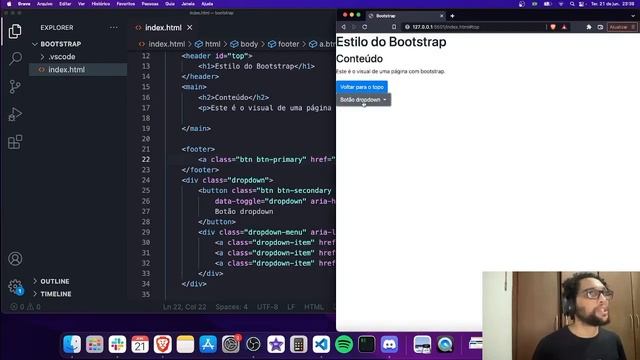Open Finder from the Dock
640x360 pixels.
click(x=72, y=344)
